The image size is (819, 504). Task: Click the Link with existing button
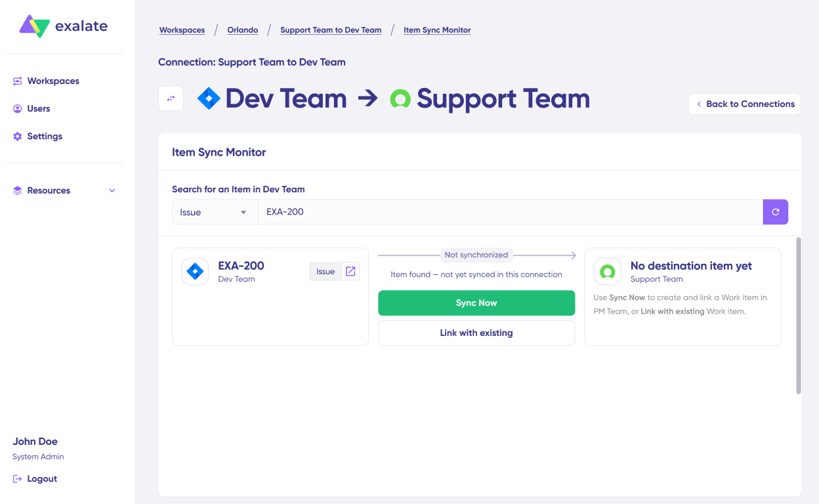476,333
